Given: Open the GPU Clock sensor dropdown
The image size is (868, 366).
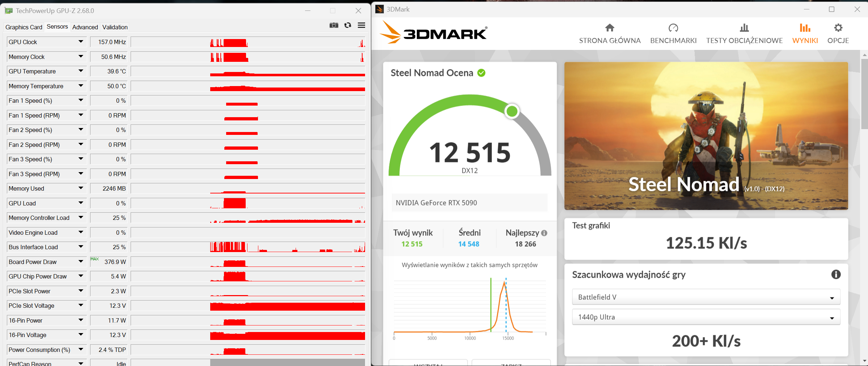Looking at the screenshot, I should click(81, 42).
